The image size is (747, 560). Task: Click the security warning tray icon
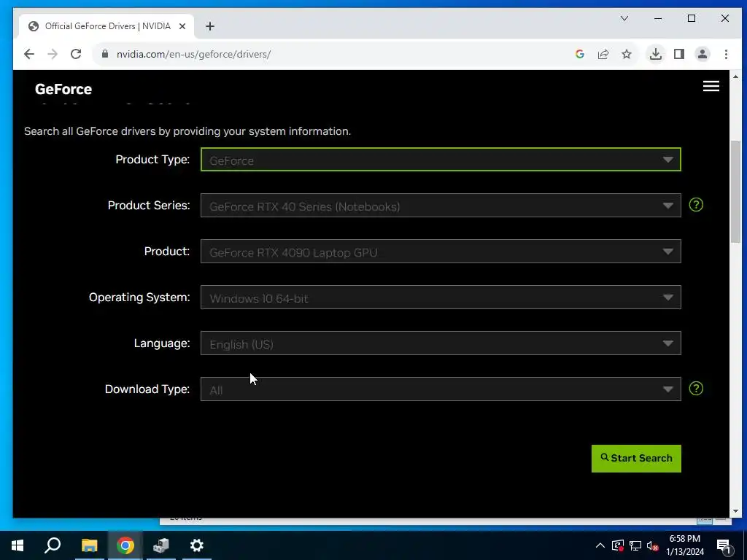[x=618, y=545]
